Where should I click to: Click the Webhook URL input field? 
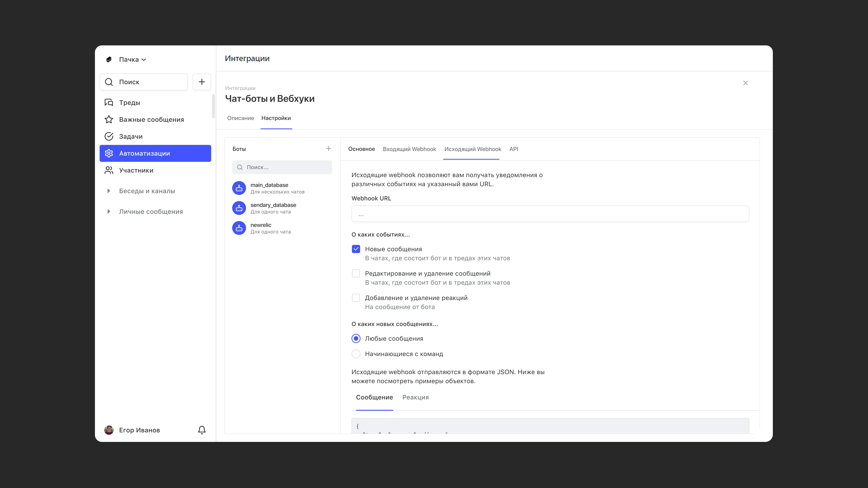coord(550,214)
